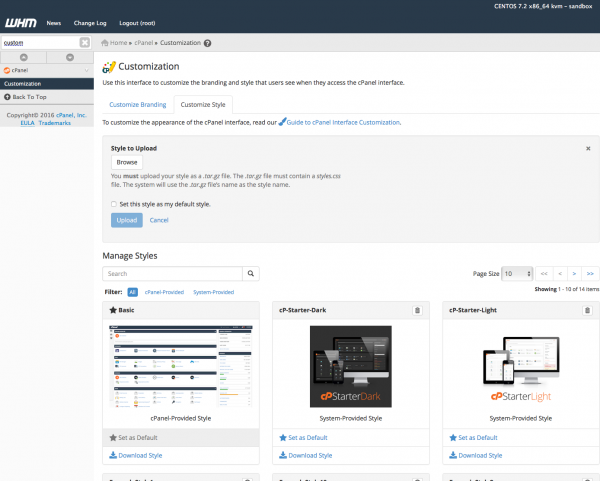Open the EULA link
The height and width of the screenshot is (481, 600).
[28, 123]
